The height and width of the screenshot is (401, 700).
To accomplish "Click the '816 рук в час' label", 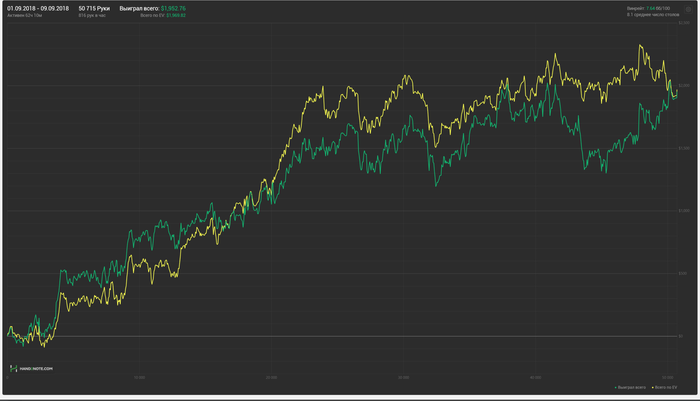I will tap(92, 16).
